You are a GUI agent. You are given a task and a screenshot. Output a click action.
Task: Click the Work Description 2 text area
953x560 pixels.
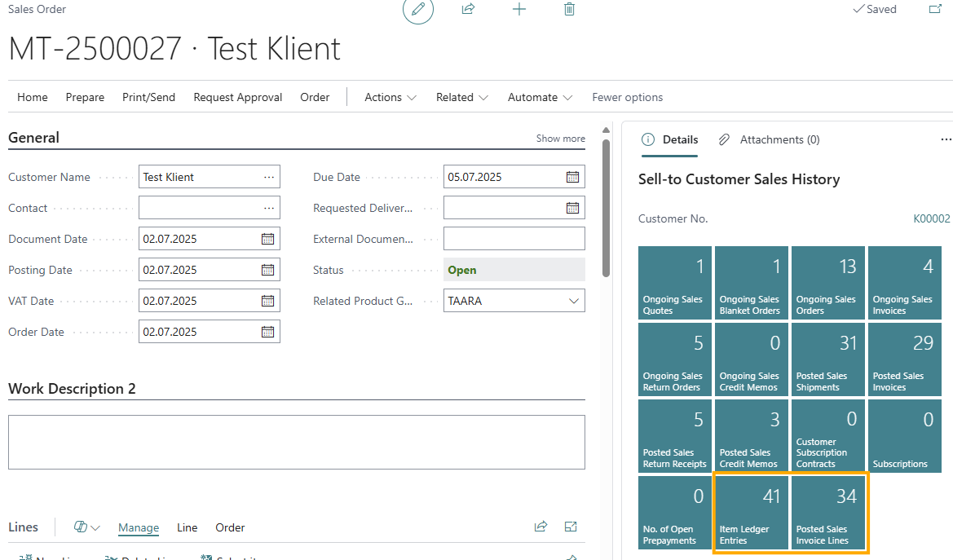(297, 442)
